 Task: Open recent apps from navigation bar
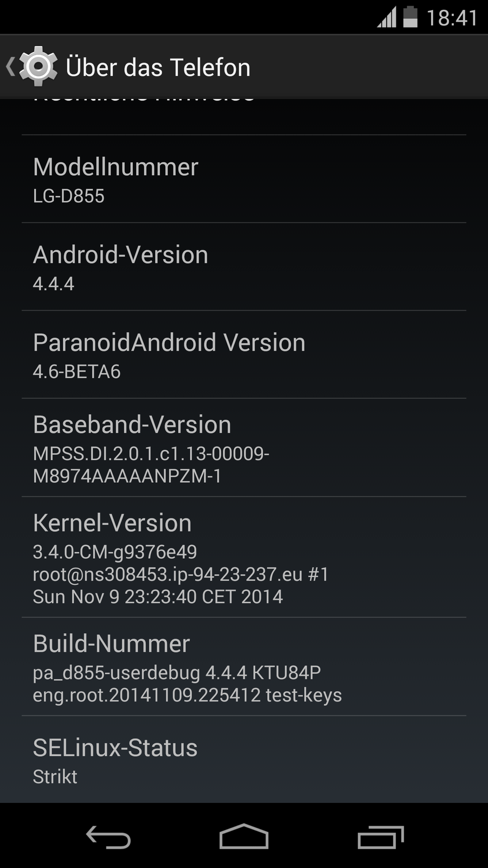click(381, 837)
